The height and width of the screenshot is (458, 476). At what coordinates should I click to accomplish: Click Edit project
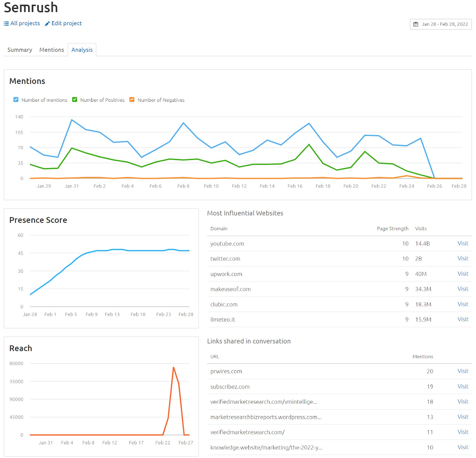(x=66, y=23)
